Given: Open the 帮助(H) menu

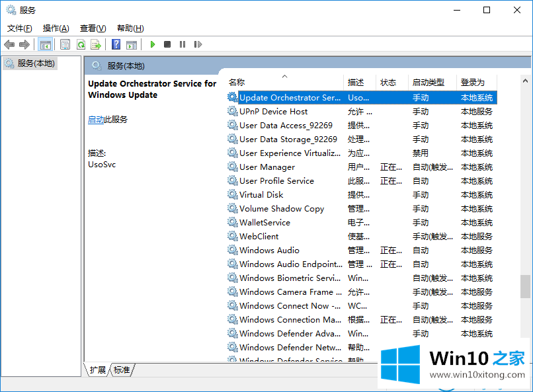Looking at the screenshot, I should [x=130, y=28].
